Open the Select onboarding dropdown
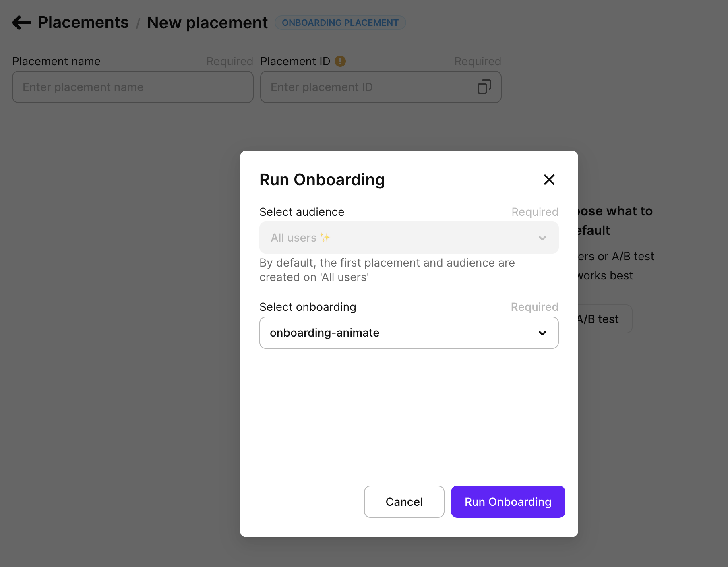Screen dimensions: 728x567 tap(409, 333)
